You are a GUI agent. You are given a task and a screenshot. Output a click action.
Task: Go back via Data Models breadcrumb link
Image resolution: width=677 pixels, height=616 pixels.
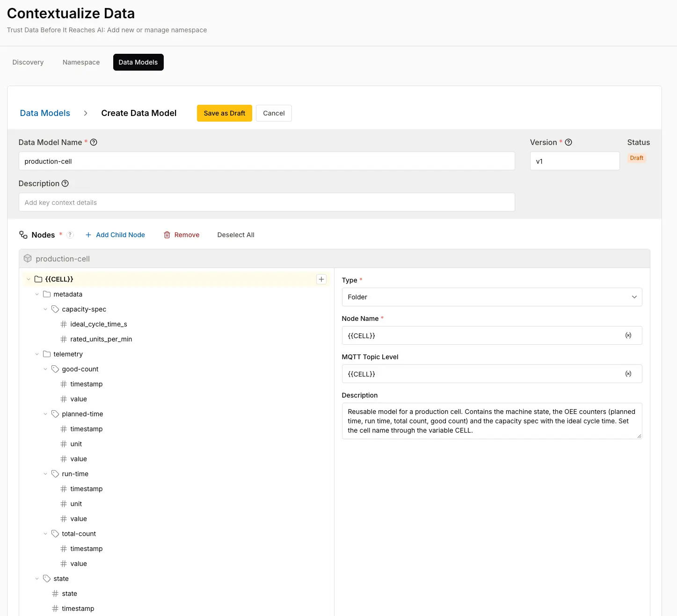tap(45, 113)
